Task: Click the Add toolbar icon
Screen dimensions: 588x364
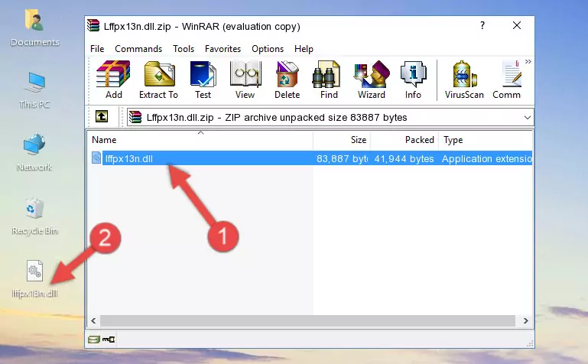Action: (x=113, y=80)
